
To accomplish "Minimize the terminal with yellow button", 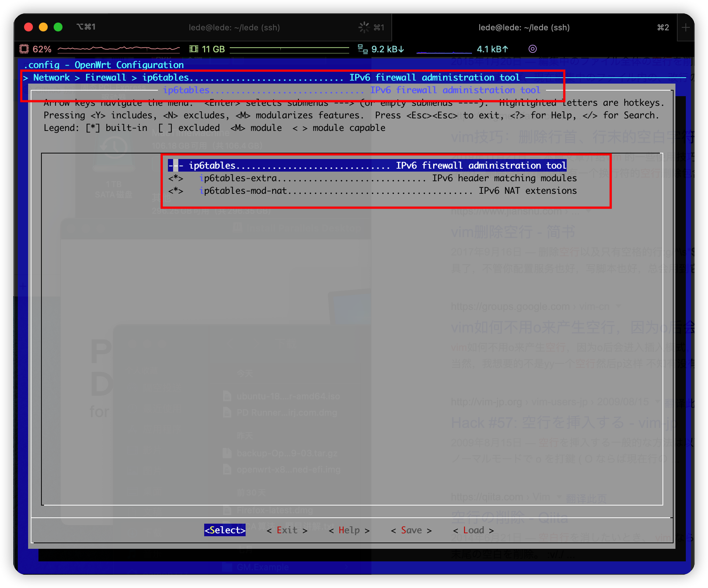I will point(43,27).
